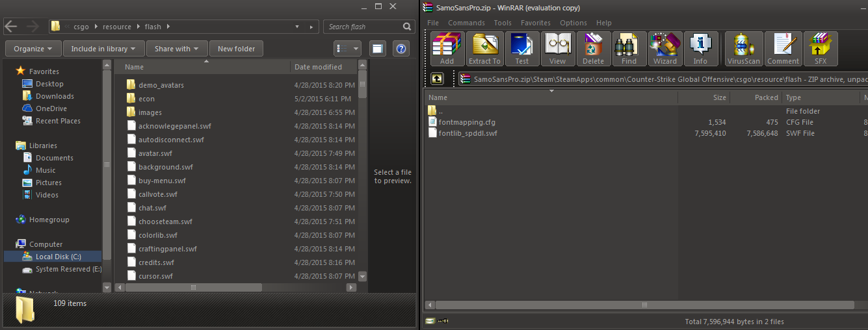The image size is (868, 330).
Task: Open WinRAR Tools menu
Action: [503, 23]
